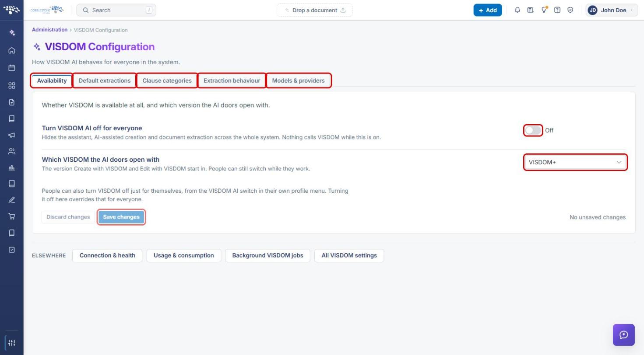Open the checked-box icon in the sidebar

click(x=12, y=250)
